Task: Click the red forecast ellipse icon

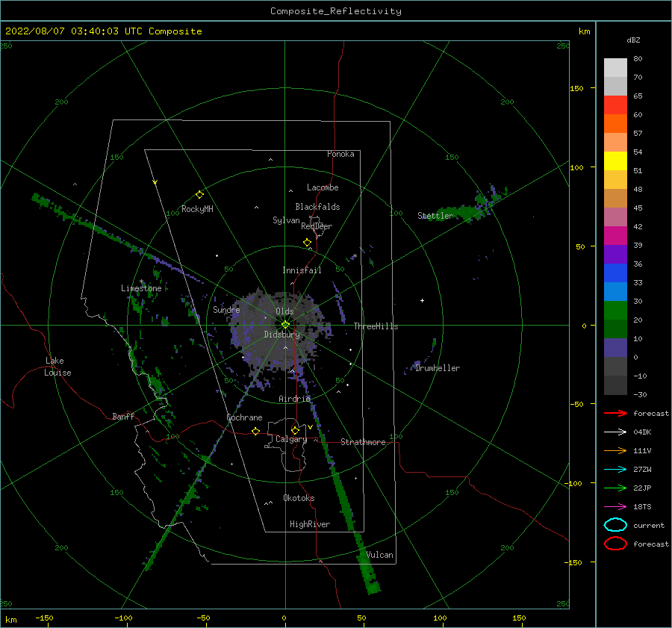Action: pos(615,544)
